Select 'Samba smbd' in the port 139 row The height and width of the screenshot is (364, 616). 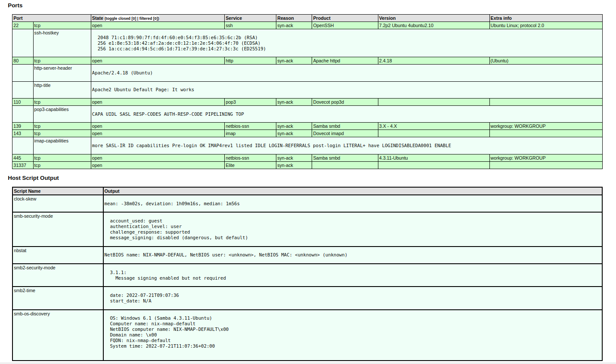[345, 126]
